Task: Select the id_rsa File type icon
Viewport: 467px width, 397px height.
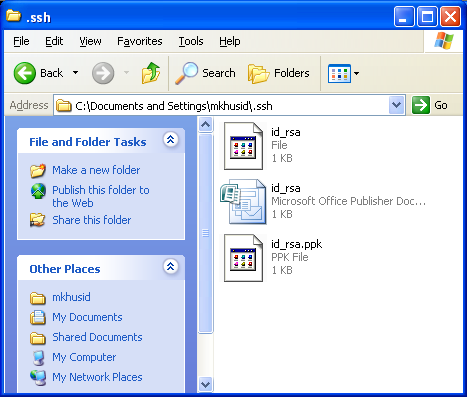Action: pyautogui.click(x=243, y=146)
